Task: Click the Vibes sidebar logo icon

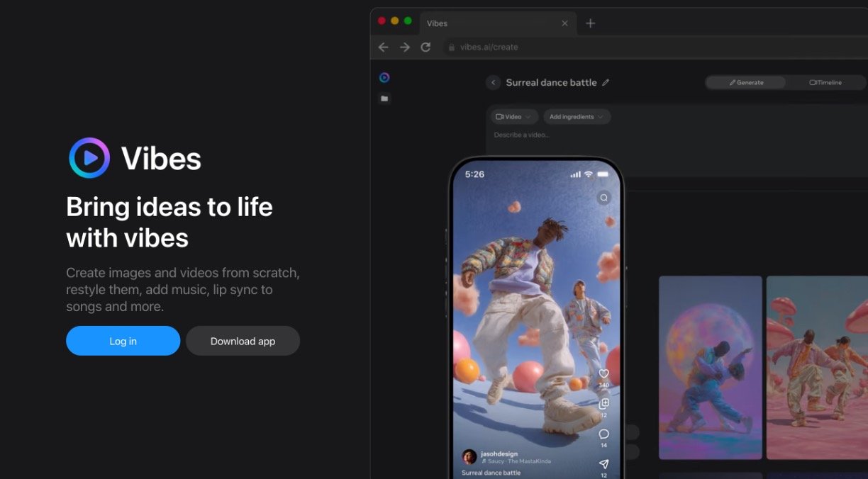Action: pyautogui.click(x=384, y=77)
